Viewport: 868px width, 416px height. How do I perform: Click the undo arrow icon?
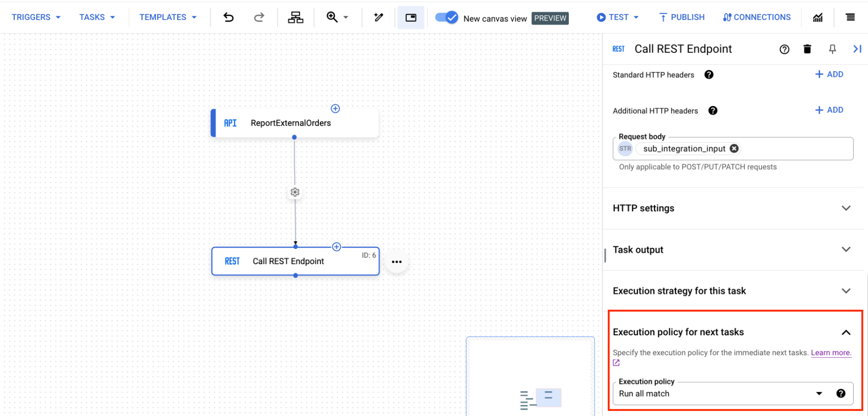point(228,17)
